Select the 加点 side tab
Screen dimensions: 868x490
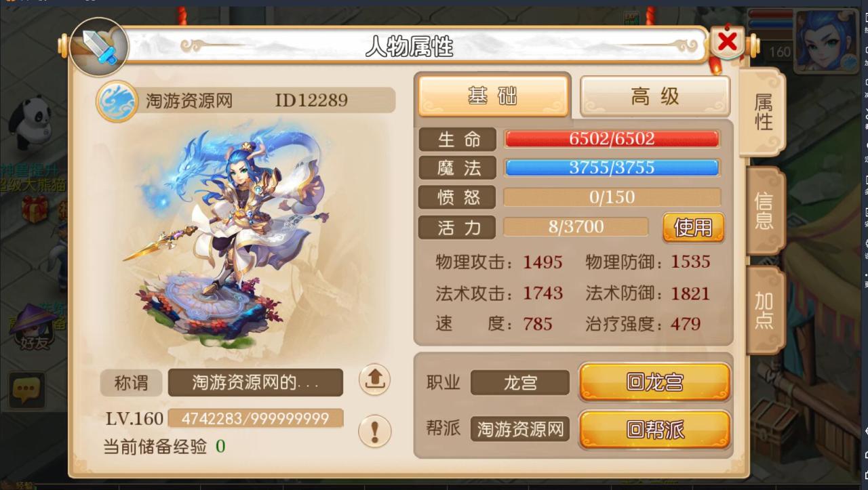coord(765,310)
